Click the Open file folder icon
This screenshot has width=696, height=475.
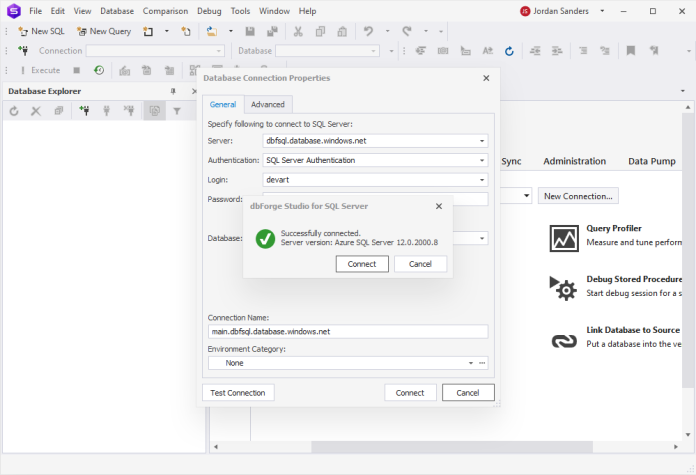point(212,31)
